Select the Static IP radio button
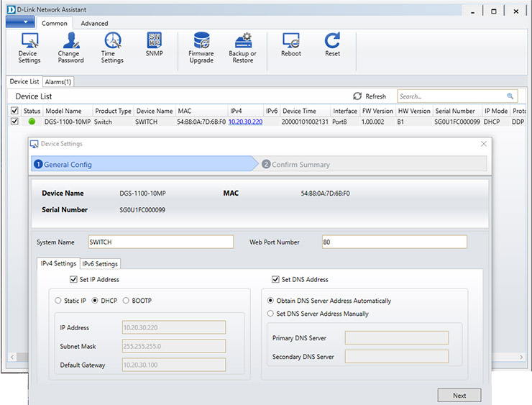 point(59,300)
